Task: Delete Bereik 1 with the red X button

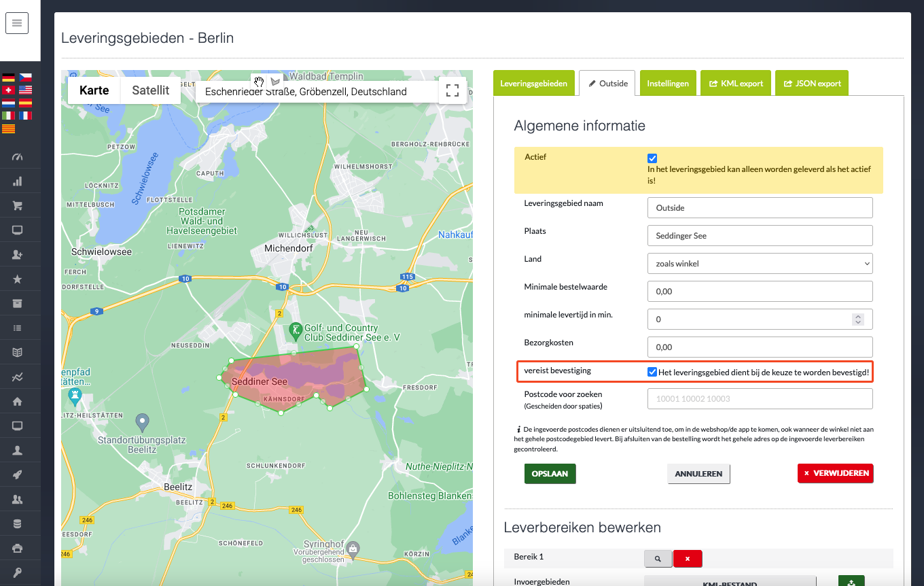Action: click(x=688, y=559)
